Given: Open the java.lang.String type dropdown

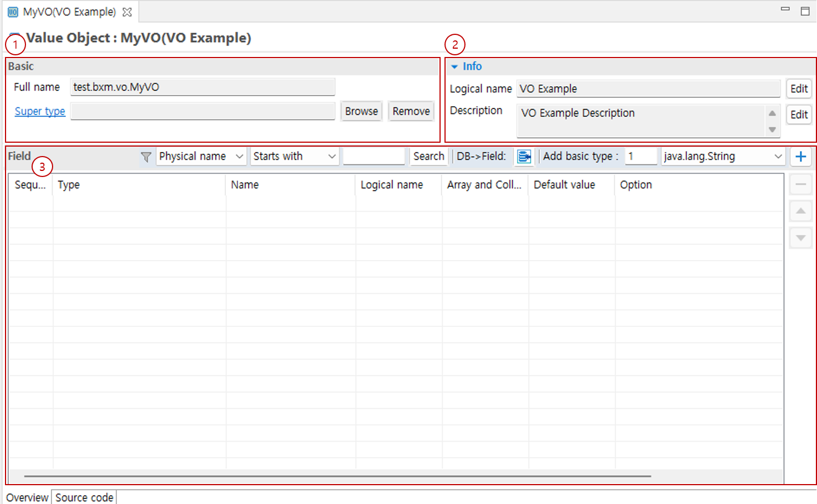Looking at the screenshot, I should point(723,157).
